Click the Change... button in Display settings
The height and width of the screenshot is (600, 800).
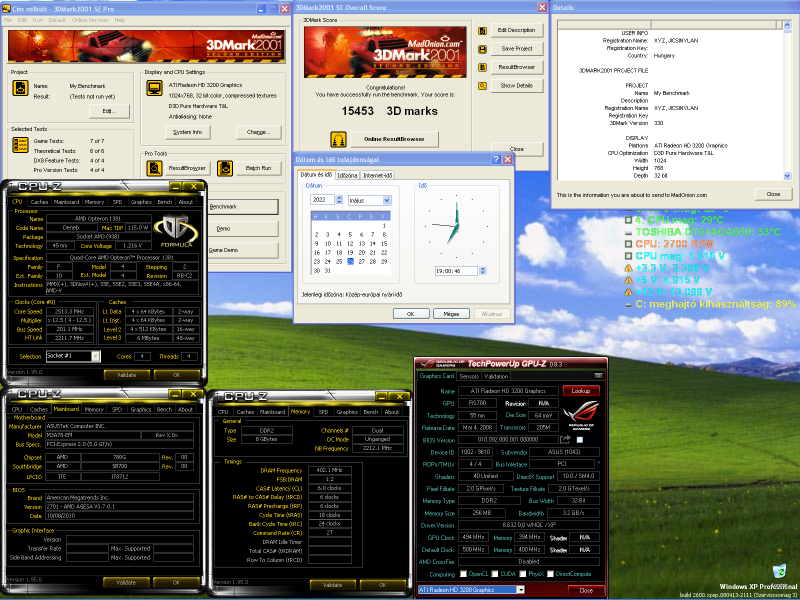[259, 132]
